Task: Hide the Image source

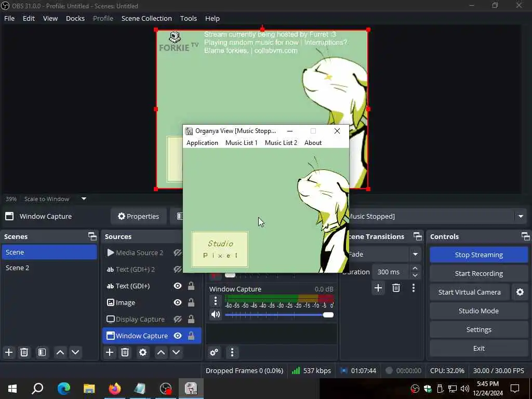Action: click(178, 303)
